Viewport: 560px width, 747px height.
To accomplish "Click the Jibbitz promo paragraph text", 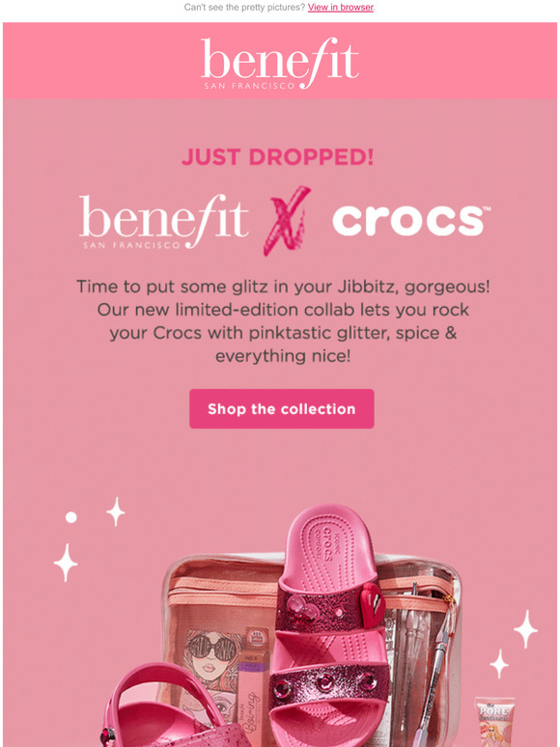I will pyautogui.click(x=283, y=321).
